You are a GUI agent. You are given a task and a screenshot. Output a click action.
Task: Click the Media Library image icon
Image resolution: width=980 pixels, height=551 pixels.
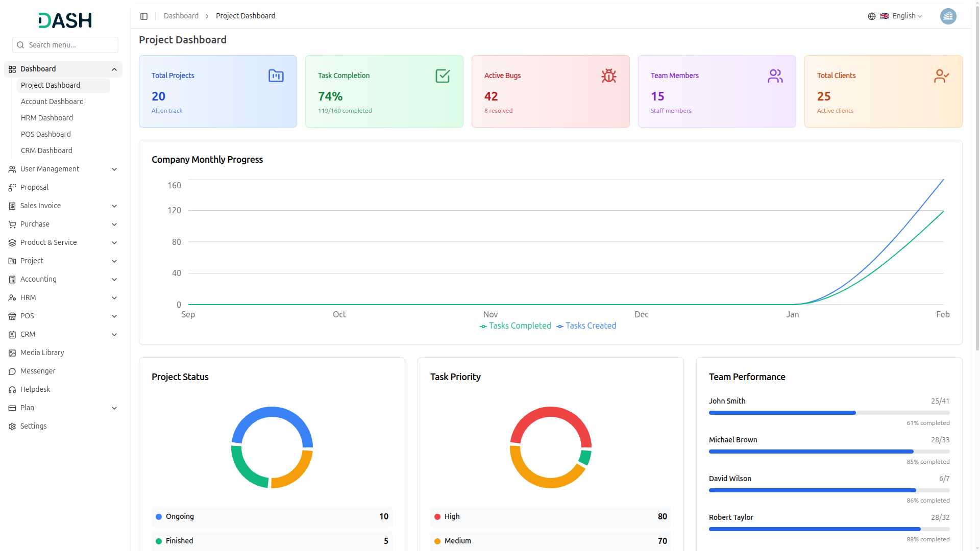click(x=12, y=353)
